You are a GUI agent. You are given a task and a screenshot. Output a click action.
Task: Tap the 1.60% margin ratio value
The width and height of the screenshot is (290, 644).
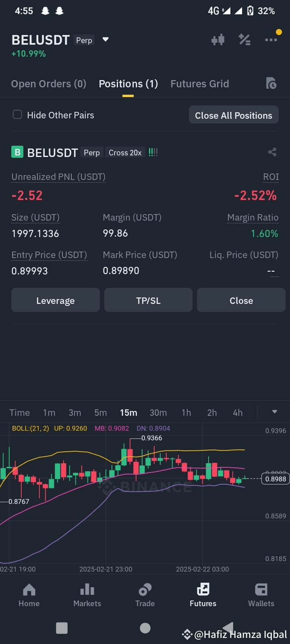pos(265,233)
